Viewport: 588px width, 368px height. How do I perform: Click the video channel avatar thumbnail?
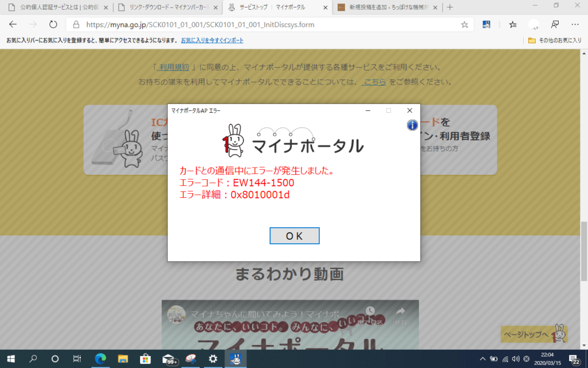coord(176,315)
